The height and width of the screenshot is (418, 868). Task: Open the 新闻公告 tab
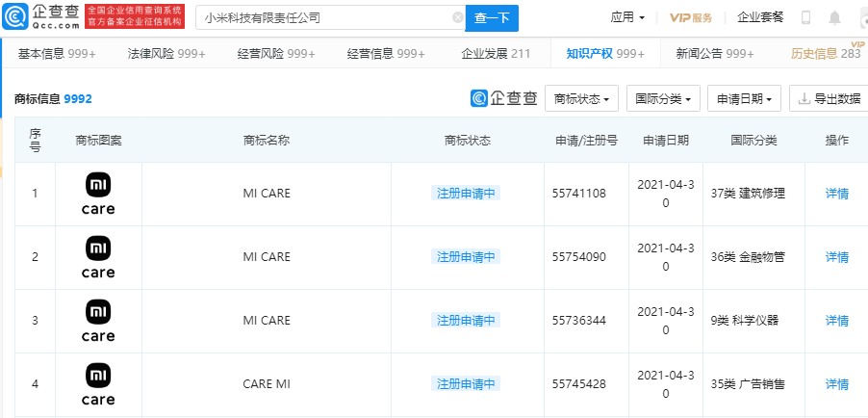pos(715,54)
